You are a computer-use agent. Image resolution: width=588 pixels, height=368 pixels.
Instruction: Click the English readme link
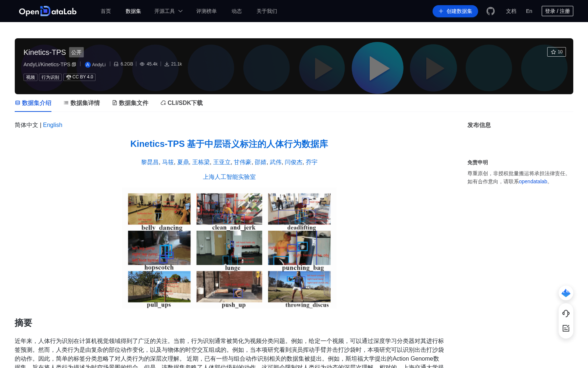point(53,125)
